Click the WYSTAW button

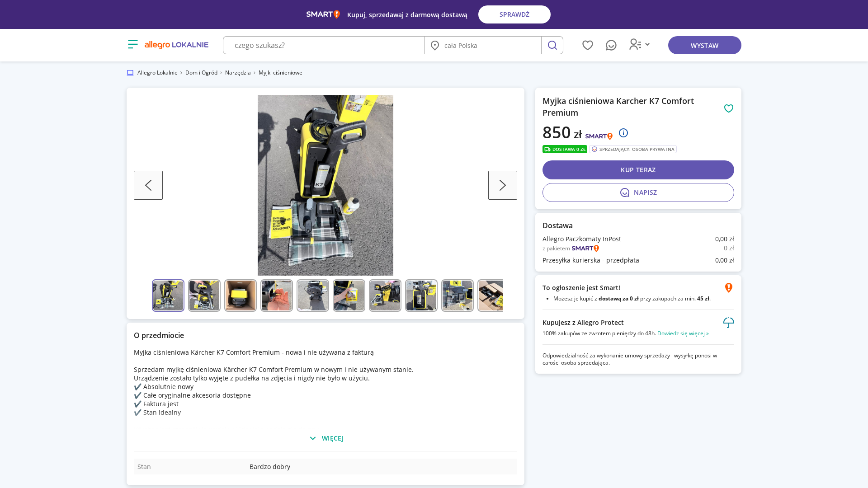tap(705, 45)
